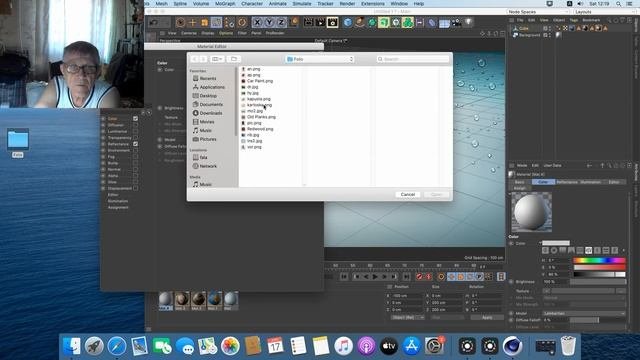
Task: Toggle the X axis lock
Action: tap(257, 22)
